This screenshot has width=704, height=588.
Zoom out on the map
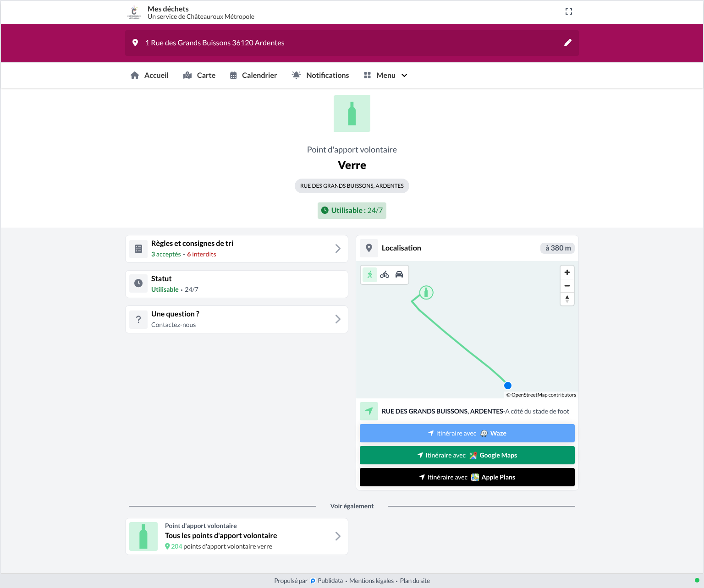pos(567,286)
